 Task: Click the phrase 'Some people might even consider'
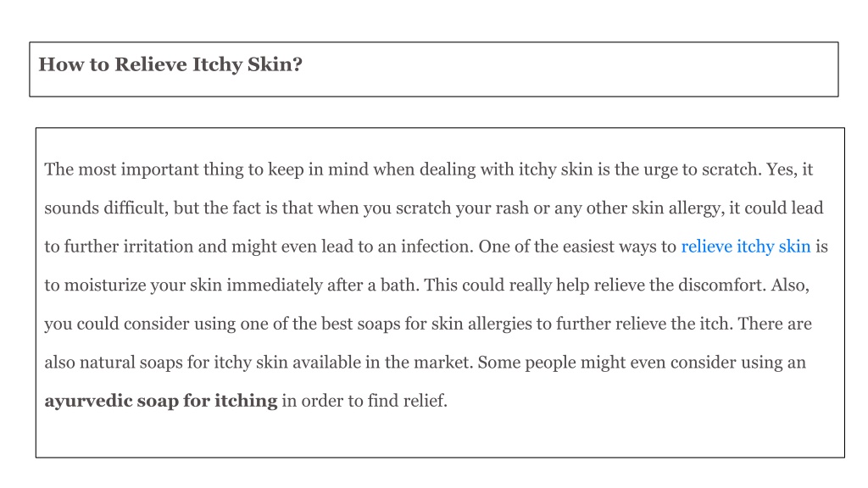coord(607,363)
